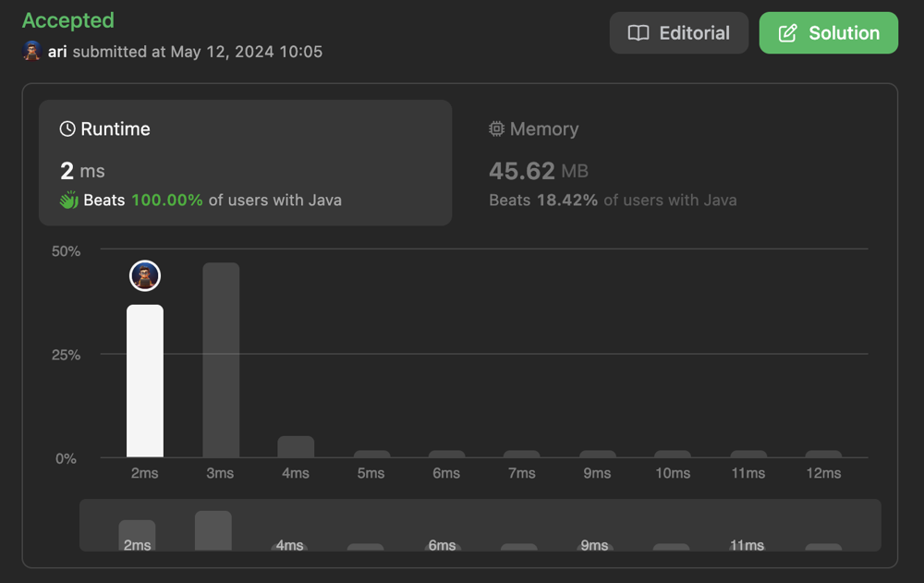Open the Editorial page

pos(679,33)
